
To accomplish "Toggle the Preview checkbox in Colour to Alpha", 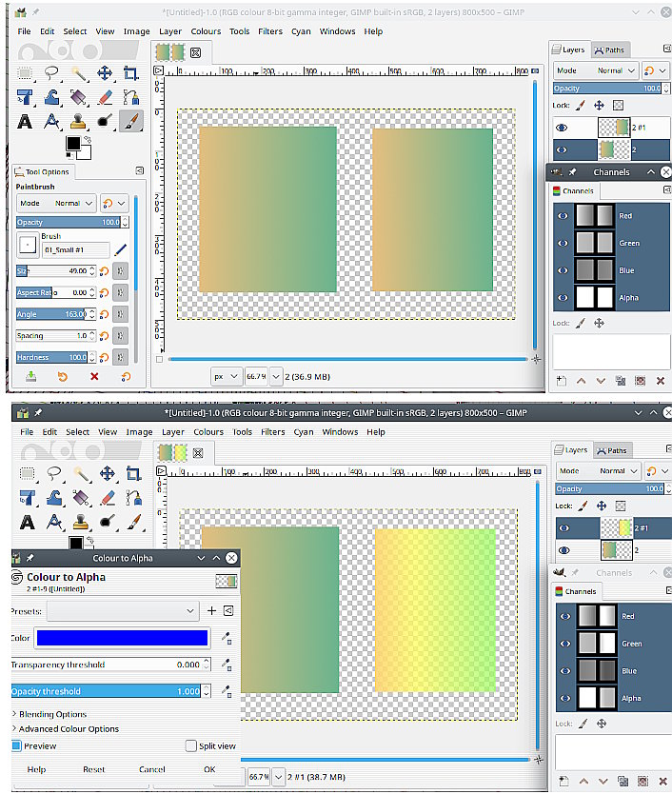I will [17, 745].
